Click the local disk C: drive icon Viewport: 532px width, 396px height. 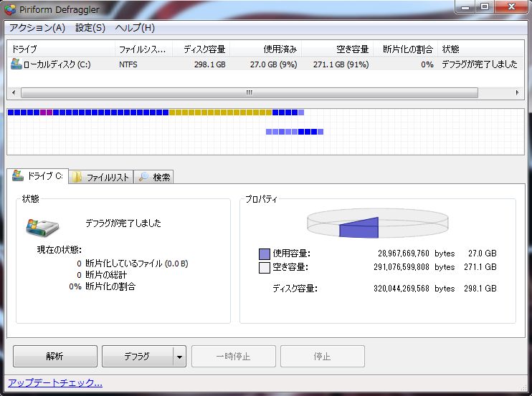tap(16, 64)
